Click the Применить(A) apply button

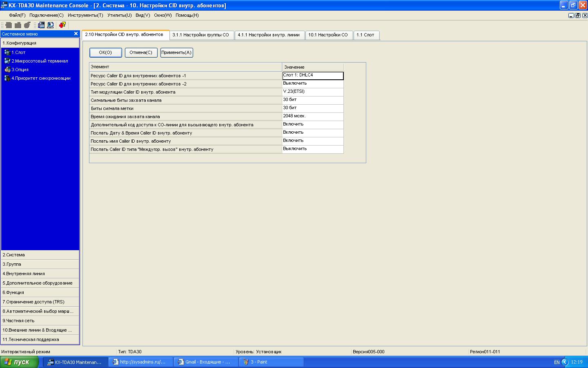[176, 52]
